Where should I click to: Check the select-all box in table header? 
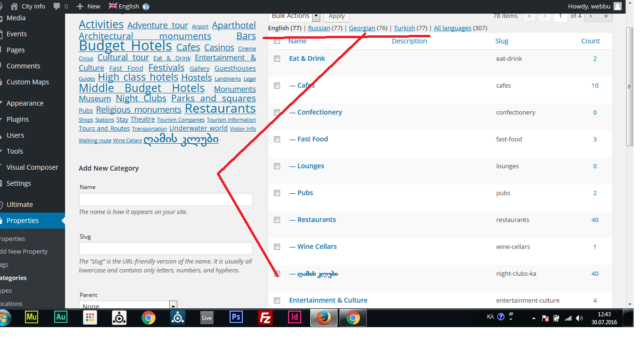click(x=277, y=41)
